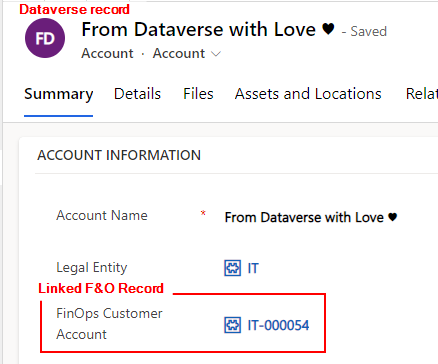Viewport: 438px width, 364px height.
Task: Open the Details tab
Action: pos(137,94)
